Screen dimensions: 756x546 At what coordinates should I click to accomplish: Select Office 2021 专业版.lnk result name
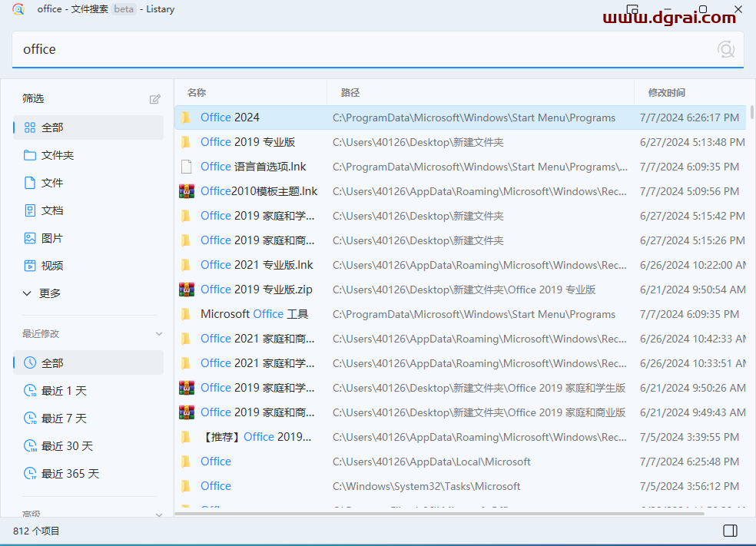(257, 265)
